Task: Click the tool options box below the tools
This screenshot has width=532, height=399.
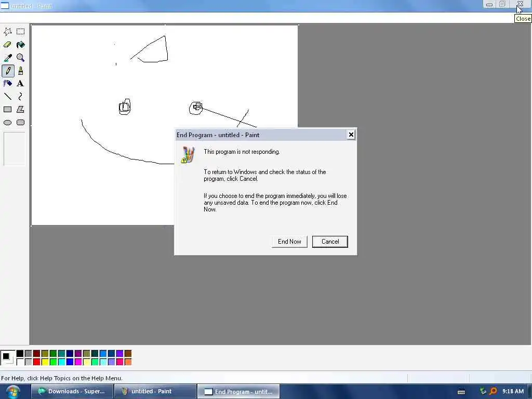Action: [15, 149]
